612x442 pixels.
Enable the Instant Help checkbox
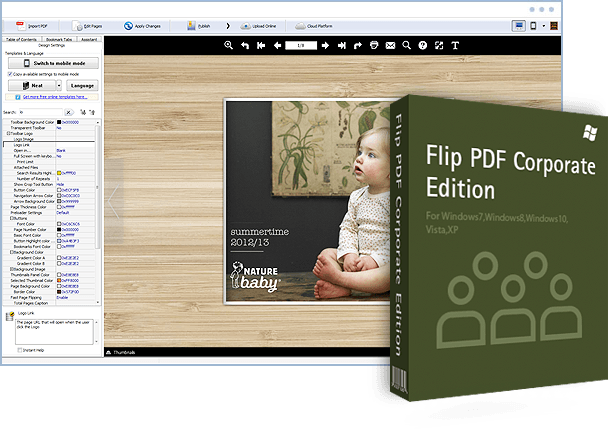coord(20,351)
